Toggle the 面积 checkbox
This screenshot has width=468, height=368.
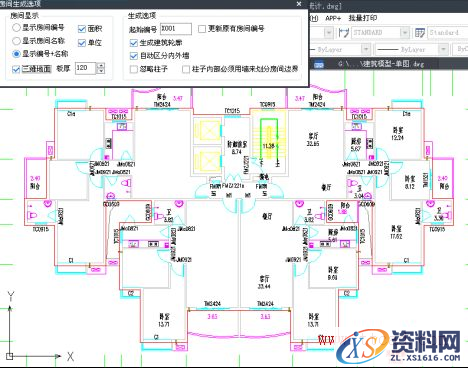82,29
